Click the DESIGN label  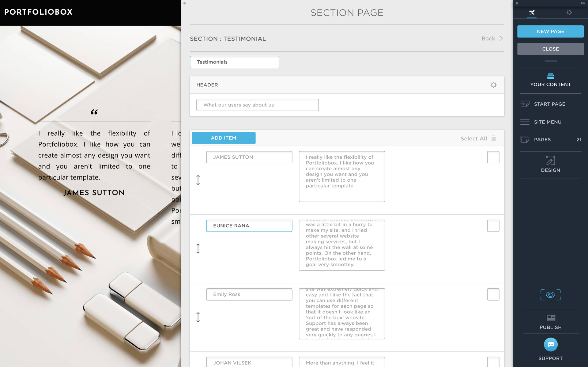pyautogui.click(x=550, y=170)
